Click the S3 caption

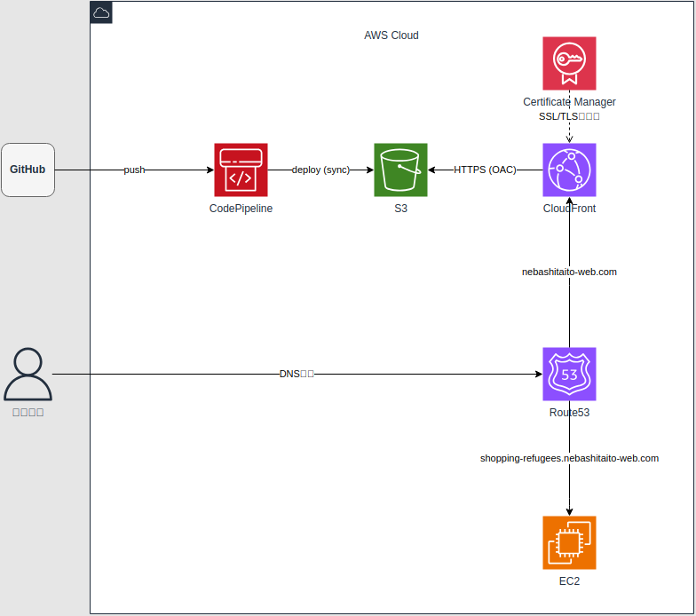[400, 209]
